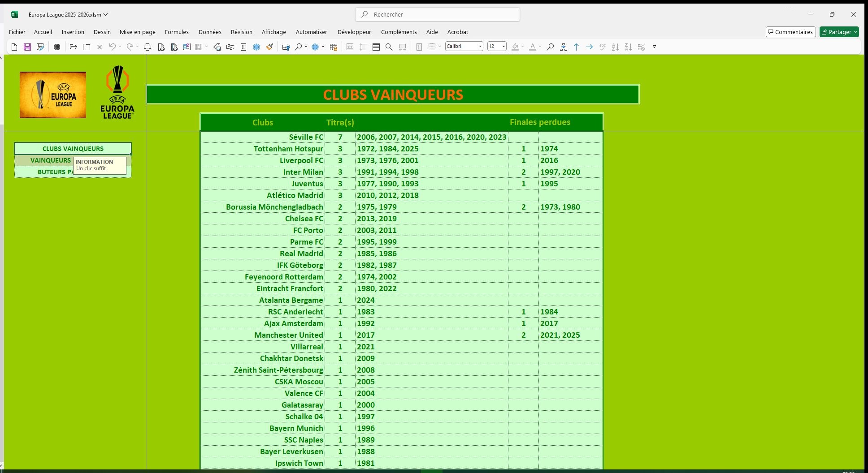
Task: Select the Ipswich Town cell
Action: point(263,463)
